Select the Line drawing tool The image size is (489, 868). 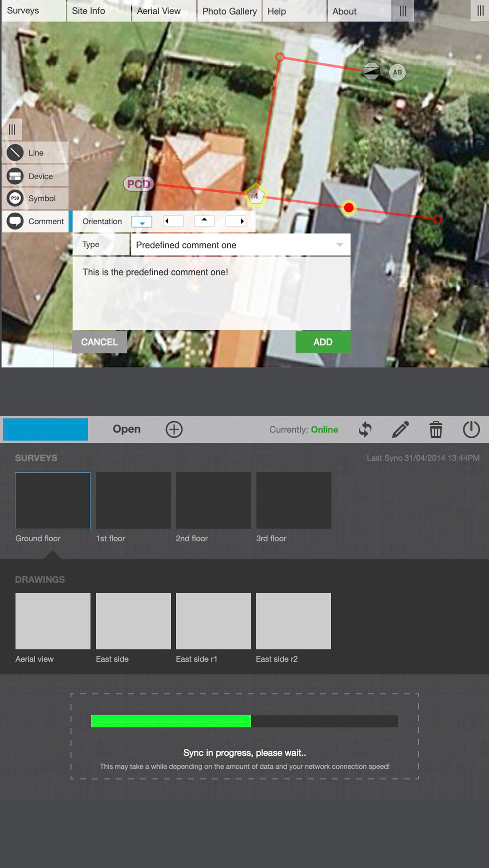[35, 153]
